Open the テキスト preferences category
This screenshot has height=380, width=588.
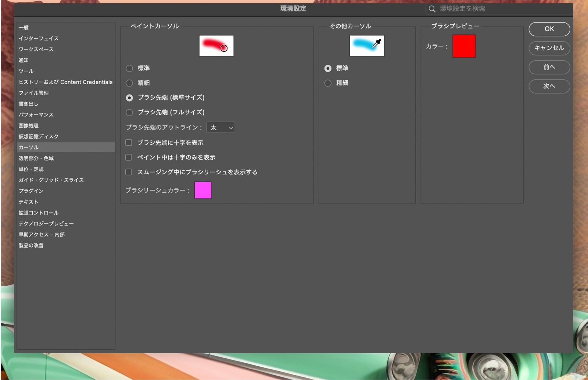point(66,202)
